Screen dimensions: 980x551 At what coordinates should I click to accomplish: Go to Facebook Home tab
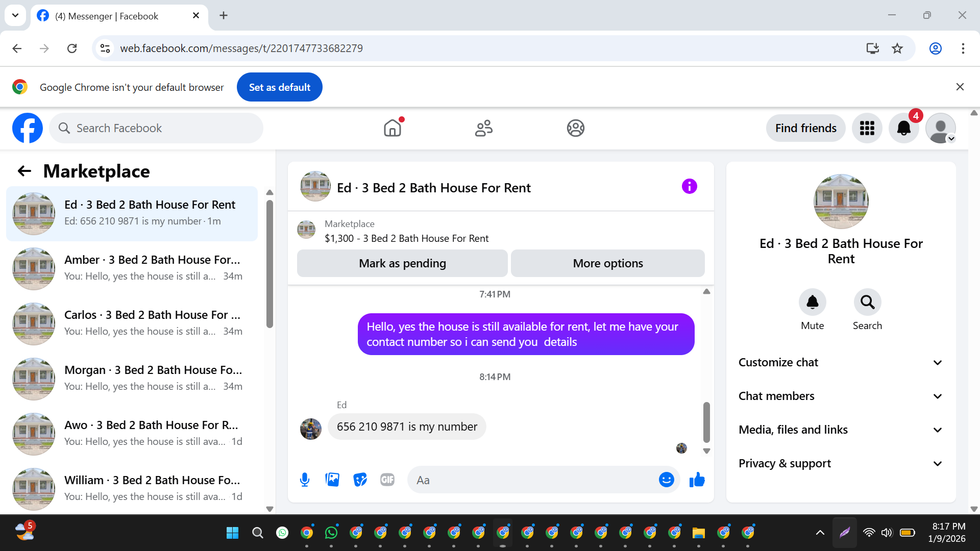393,128
